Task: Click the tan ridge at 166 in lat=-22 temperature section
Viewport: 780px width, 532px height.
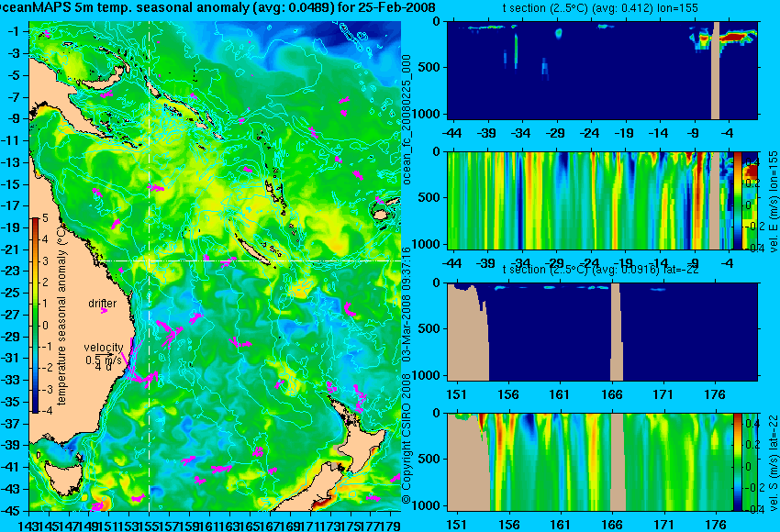Action: 617,332
